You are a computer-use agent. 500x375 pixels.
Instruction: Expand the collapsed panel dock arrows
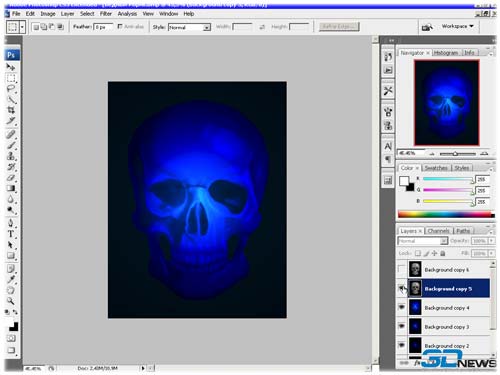391,40
